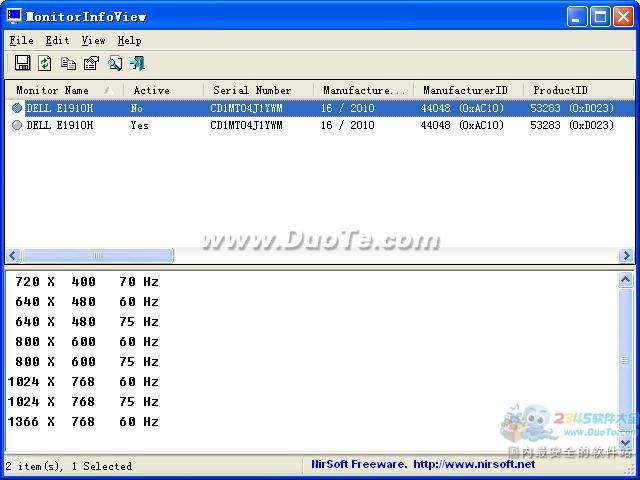Image resolution: width=640 pixels, height=480 pixels.
Task: Click the inactive DELL E1910H row icon
Action: pyautogui.click(x=17, y=108)
